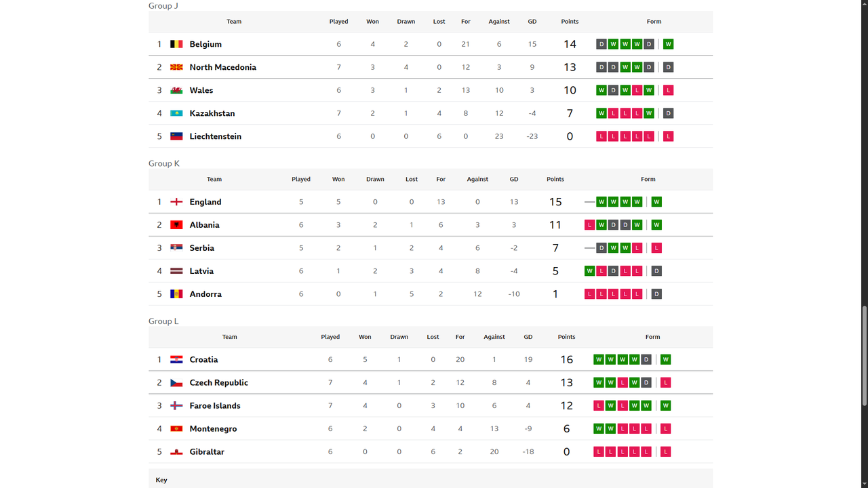This screenshot has width=868, height=488.
Task: Click Latvia's latest form D badge
Action: tap(656, 271)
